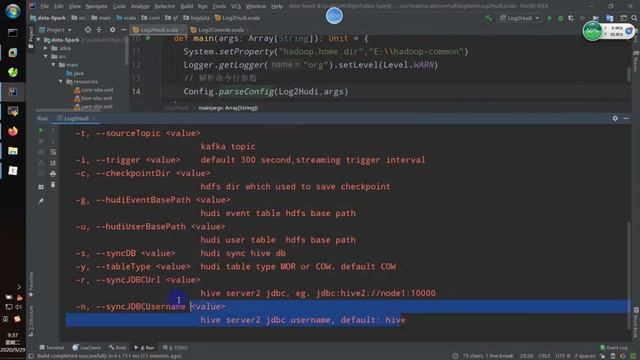This screenshot has width=640, height=360.
Task: Open Search Everywhere magnifier icon
Action: pos(634,18)
